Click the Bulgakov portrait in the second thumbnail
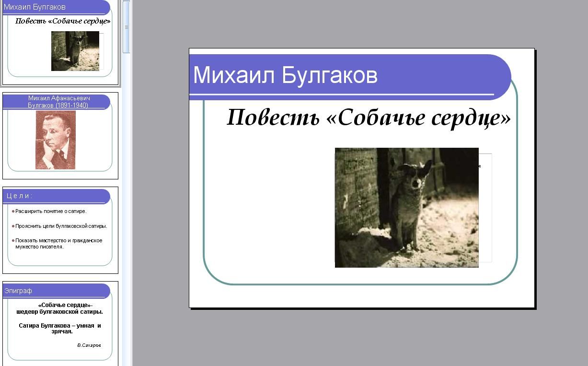The image size is (588, 366). point(56,140)
